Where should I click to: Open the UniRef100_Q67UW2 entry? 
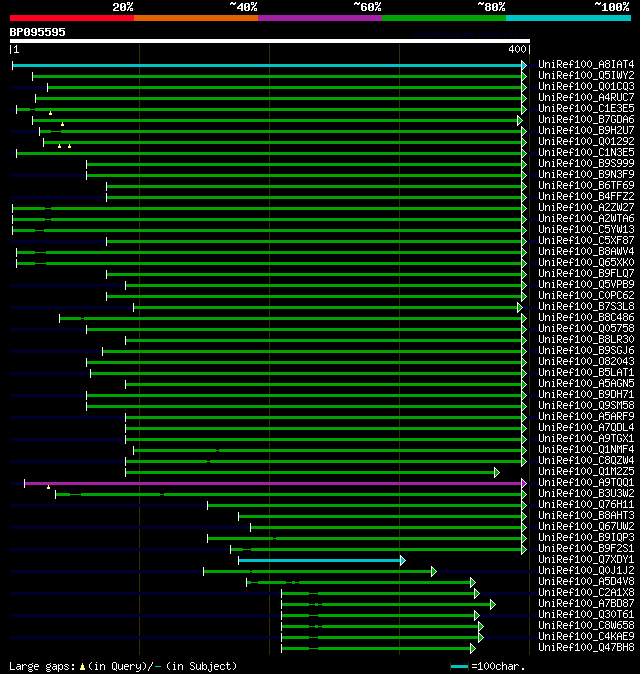(x=586, y=527)
